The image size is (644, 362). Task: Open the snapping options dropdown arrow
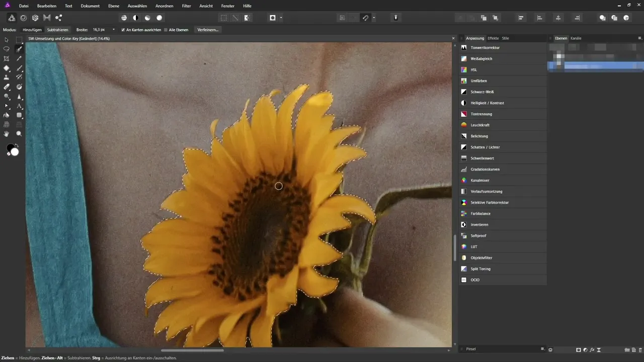374,18
